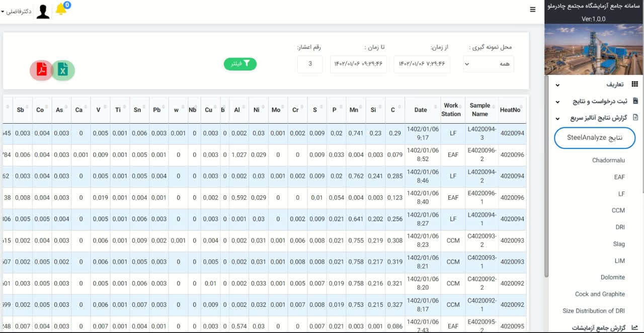Sort table by Cr column
The height and width of the screenshot is (333, 644).
pyautogui.click(x=297, y=110)
